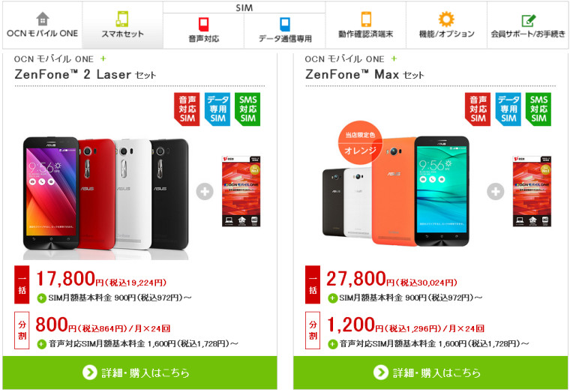Open the 会員サポート/お手続き pencil icon
Screen dimensions: 570x392
pyautogui.click(x=528, y=21)
